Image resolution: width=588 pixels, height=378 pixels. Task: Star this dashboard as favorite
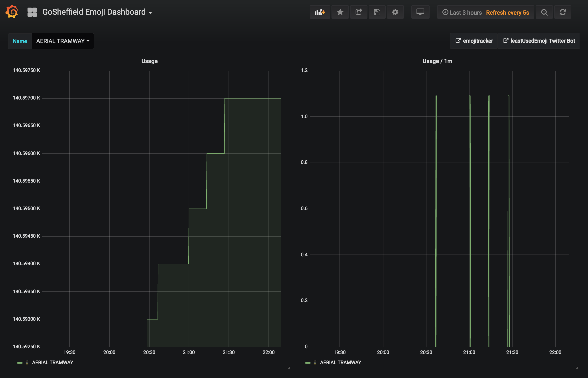340,12
